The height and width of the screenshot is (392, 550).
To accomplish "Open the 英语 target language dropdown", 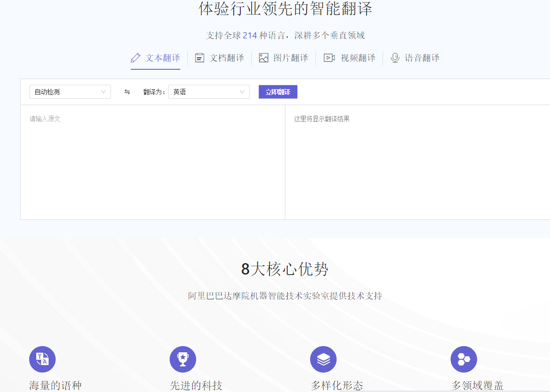I will pos(205,92).
